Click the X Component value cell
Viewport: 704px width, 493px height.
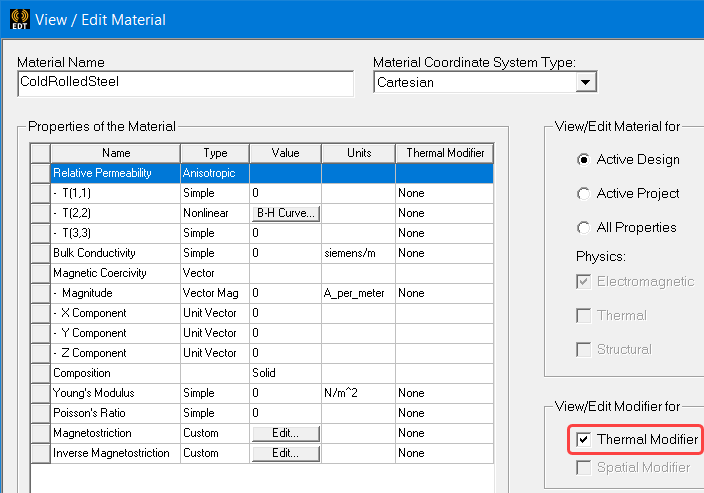click(286, 313)
